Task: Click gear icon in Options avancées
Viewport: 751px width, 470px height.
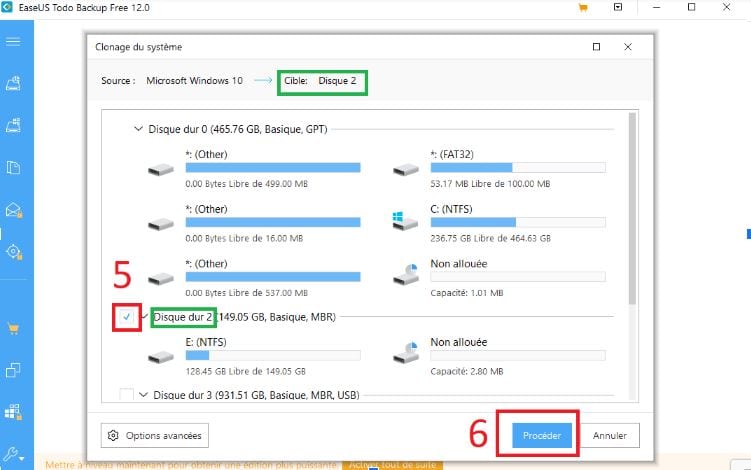Action: tap(113, 436)
